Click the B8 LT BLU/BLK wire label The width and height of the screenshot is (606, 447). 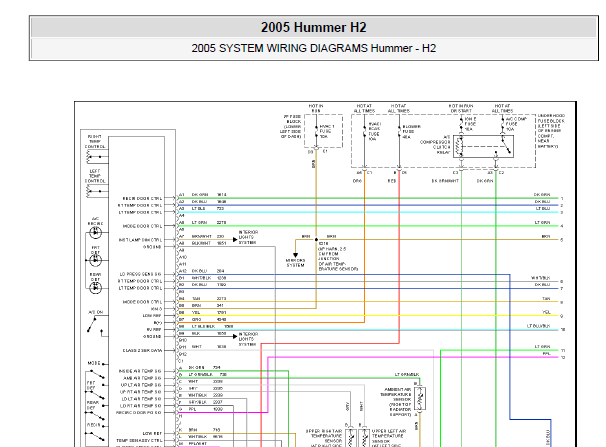pos(206,326)
